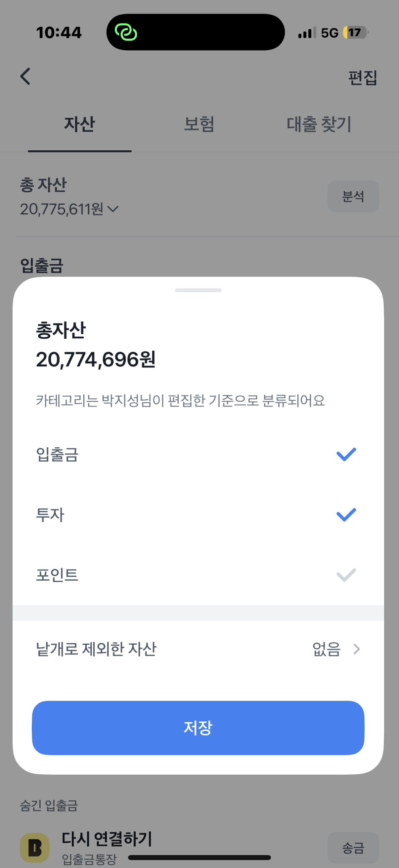Switch to the 대출 찾기 tab
The width and height of the screenshot is (399, 868).
click(319, 124)
